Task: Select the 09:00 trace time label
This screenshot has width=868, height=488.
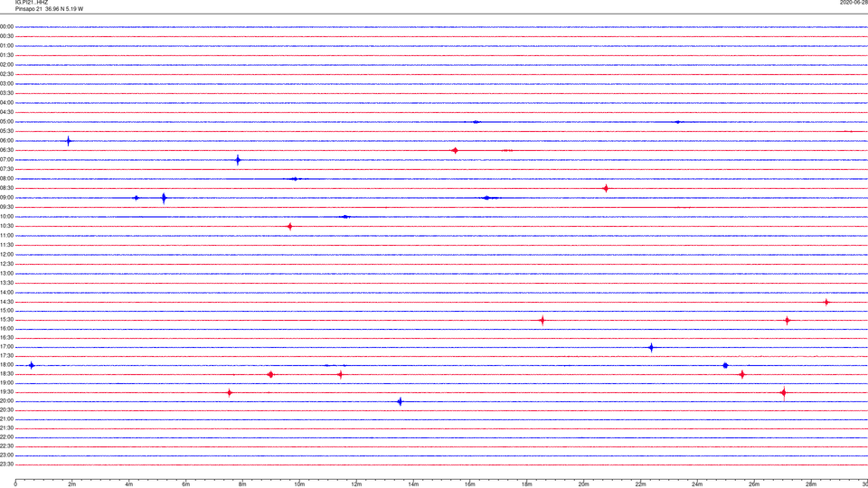Action: [x=6, y=198]
